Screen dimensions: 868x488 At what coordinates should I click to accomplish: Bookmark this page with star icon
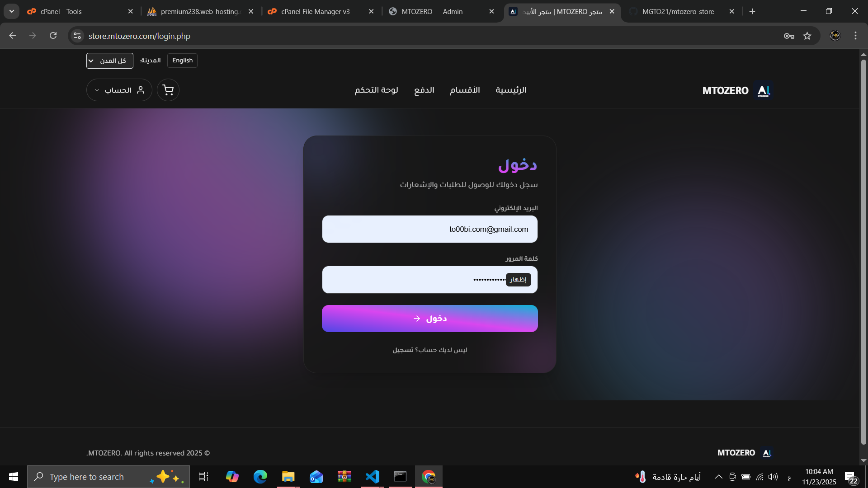[807, 36]
